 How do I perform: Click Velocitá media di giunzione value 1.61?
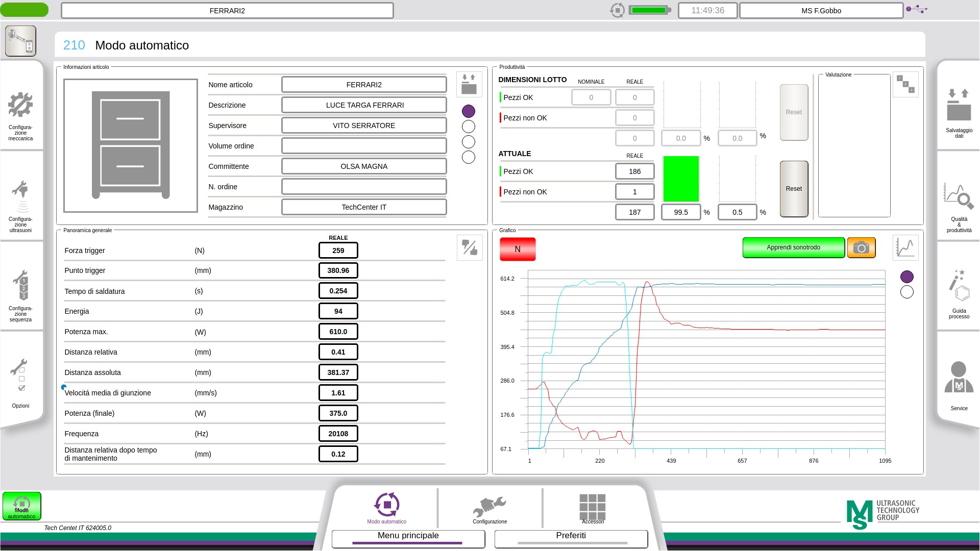click(338, 393)
